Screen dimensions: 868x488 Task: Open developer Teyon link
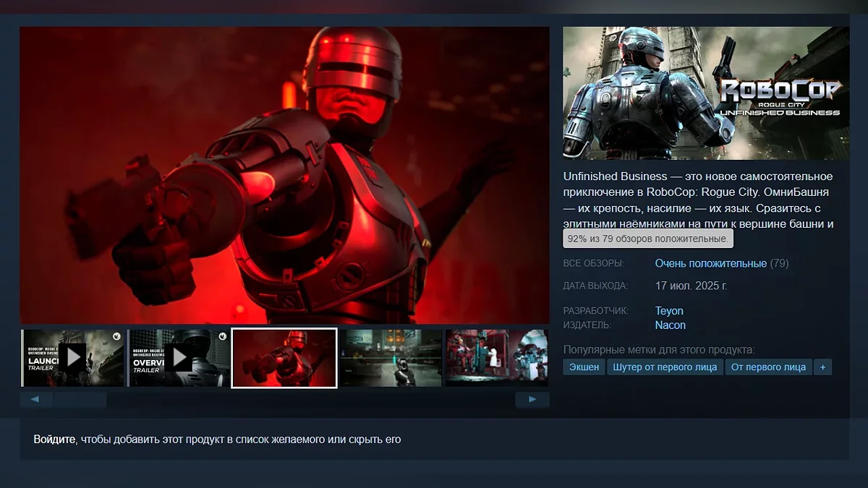[x=669, y=311]
